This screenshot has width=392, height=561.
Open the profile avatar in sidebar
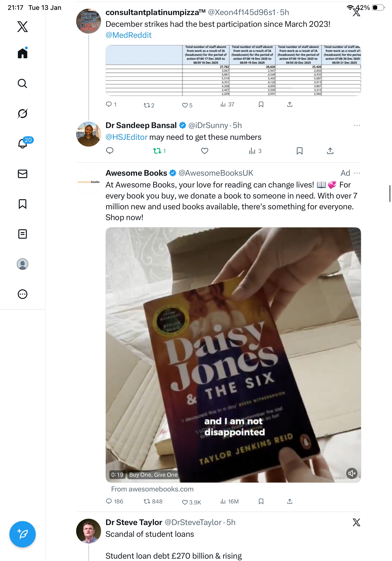[23, 264]
